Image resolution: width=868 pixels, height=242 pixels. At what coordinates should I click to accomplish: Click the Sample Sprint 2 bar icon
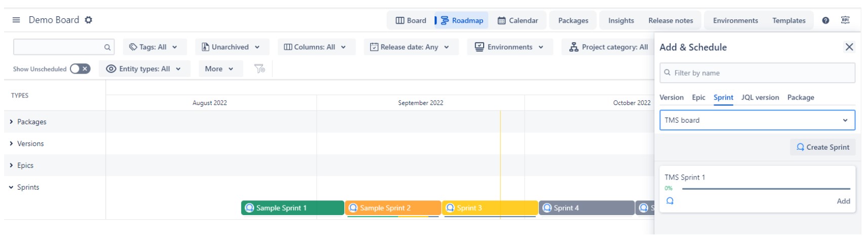point(353,208)
